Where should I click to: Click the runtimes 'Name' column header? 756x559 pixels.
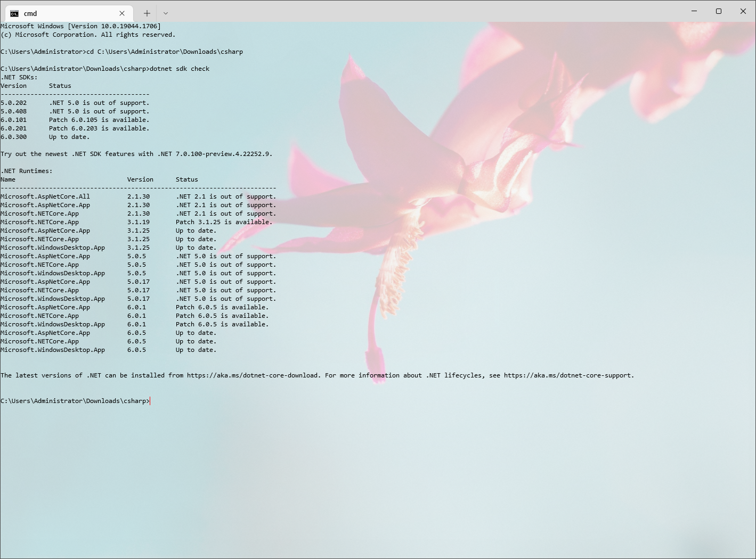tap(8, 179)
